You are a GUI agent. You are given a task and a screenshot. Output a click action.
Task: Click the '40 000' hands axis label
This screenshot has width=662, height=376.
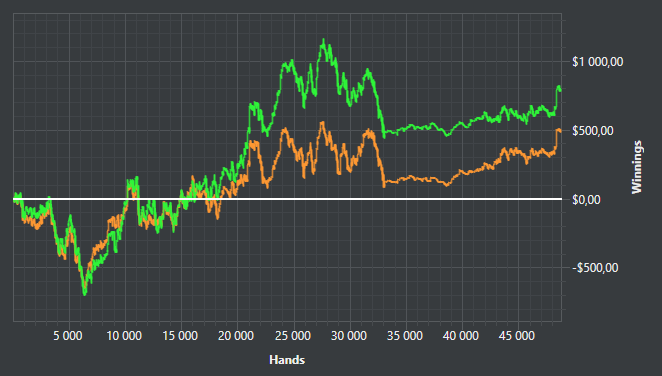(461, 336)
